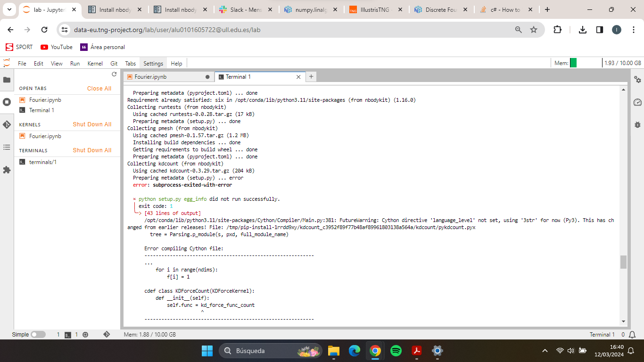Open the browser zoom magnifier icon
This screenshot has height=362, width=644.
coord(519,30)
